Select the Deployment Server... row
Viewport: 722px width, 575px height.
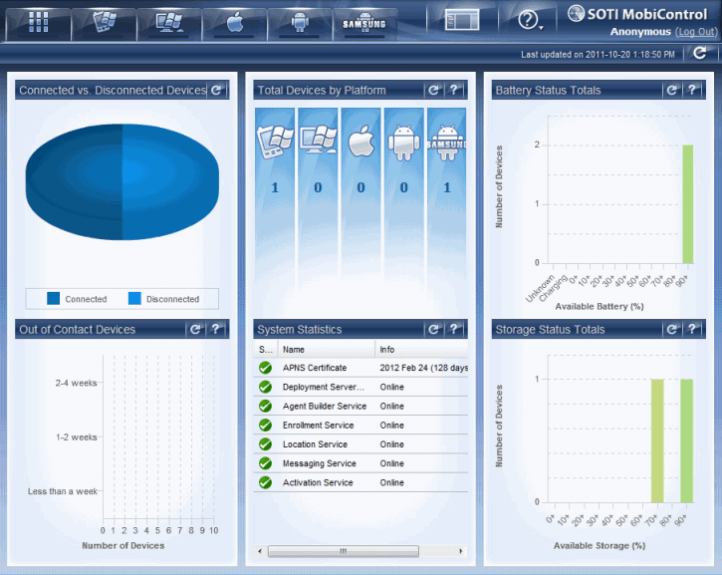pos(361,387)
